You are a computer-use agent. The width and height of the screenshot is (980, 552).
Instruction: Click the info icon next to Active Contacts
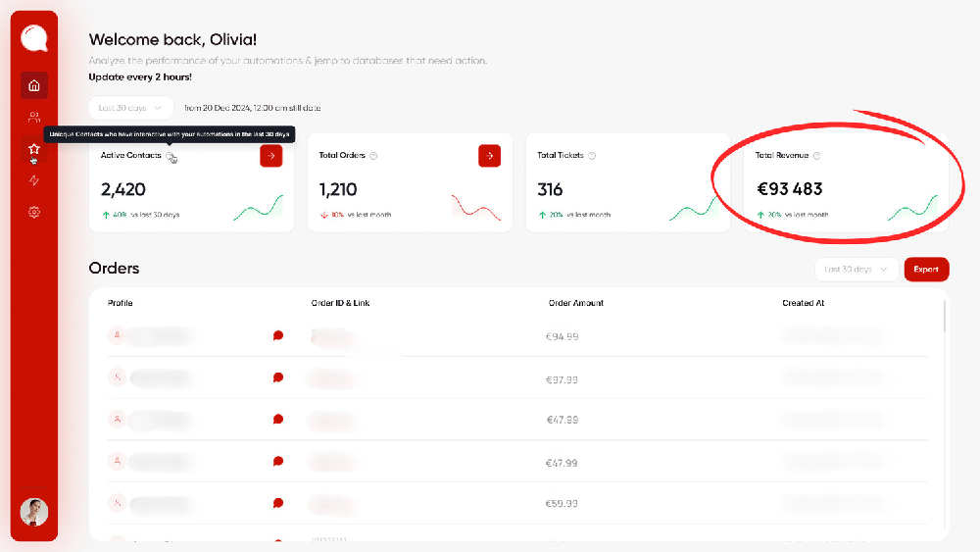tap(170, 156)
